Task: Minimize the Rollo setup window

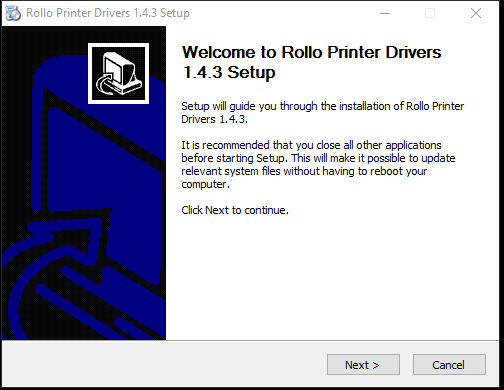Action: coord(385,13)
